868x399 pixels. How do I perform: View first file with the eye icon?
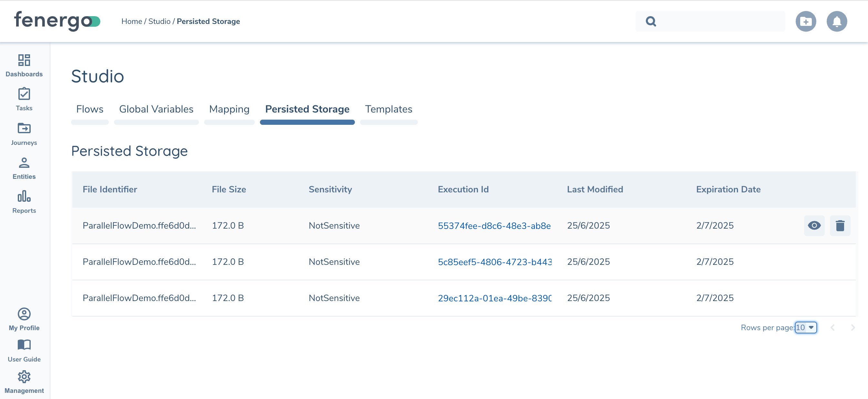pyautogui.click(x=814, y=225)
